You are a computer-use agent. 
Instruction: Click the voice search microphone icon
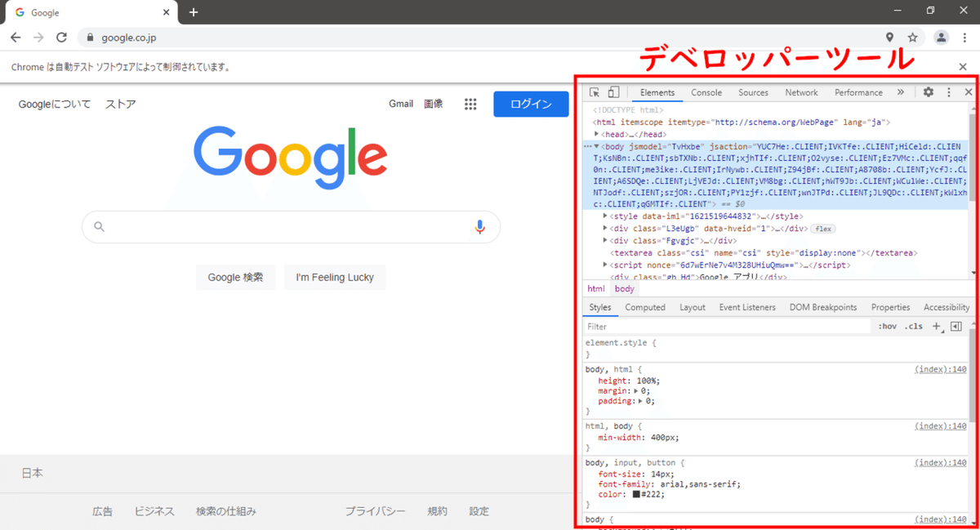(479, 226)
